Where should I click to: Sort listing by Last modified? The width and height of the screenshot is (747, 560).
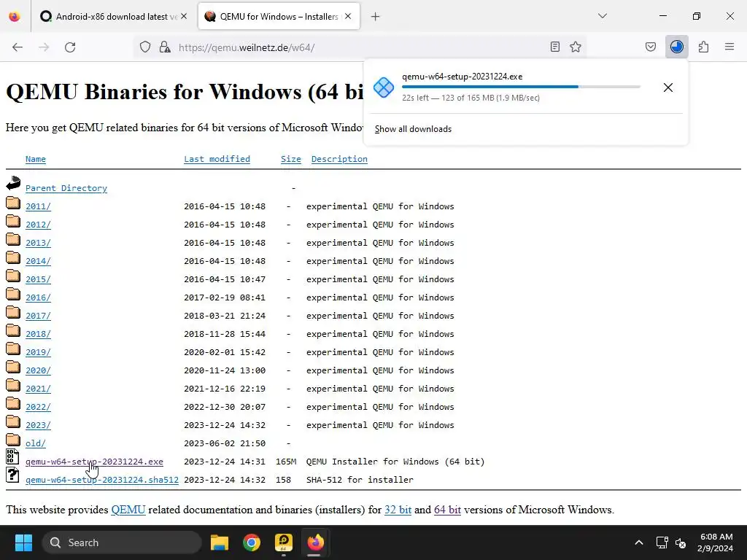tap(217, 159)
